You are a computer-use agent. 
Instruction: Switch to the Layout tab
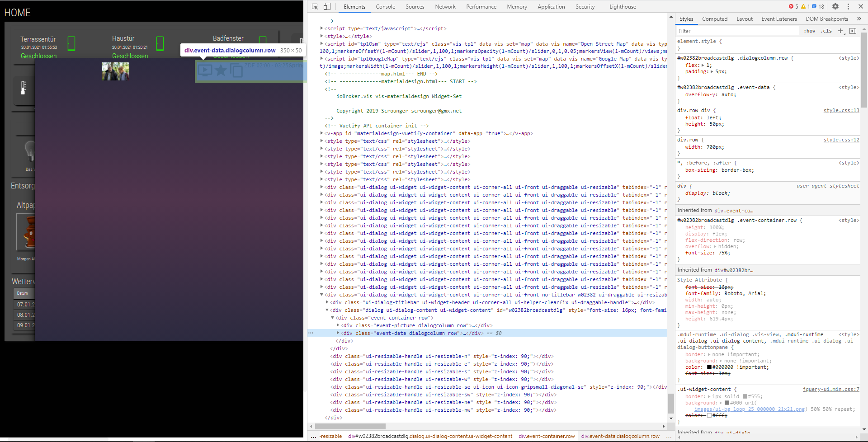click(x=745, y=19)
